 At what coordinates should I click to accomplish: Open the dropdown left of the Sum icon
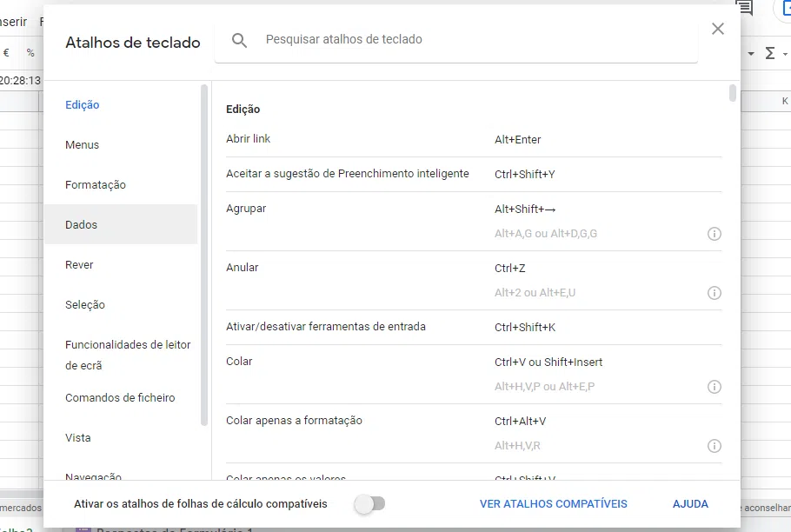752,52
